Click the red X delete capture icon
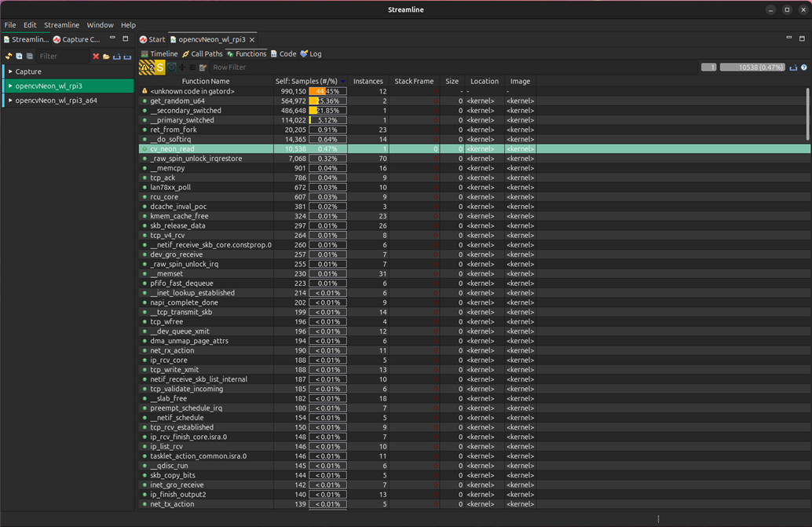 tap(96, 57)
